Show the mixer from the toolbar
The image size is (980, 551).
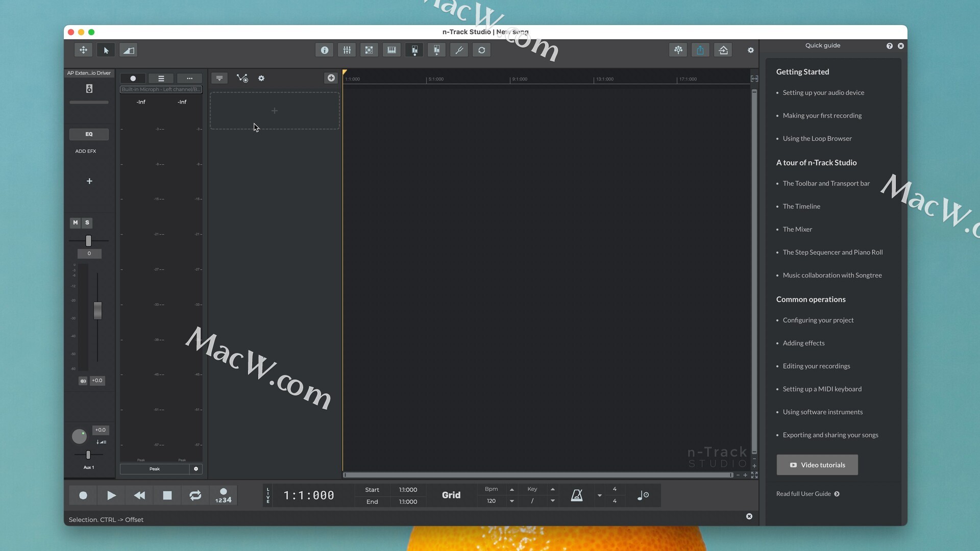pos(347,50)
